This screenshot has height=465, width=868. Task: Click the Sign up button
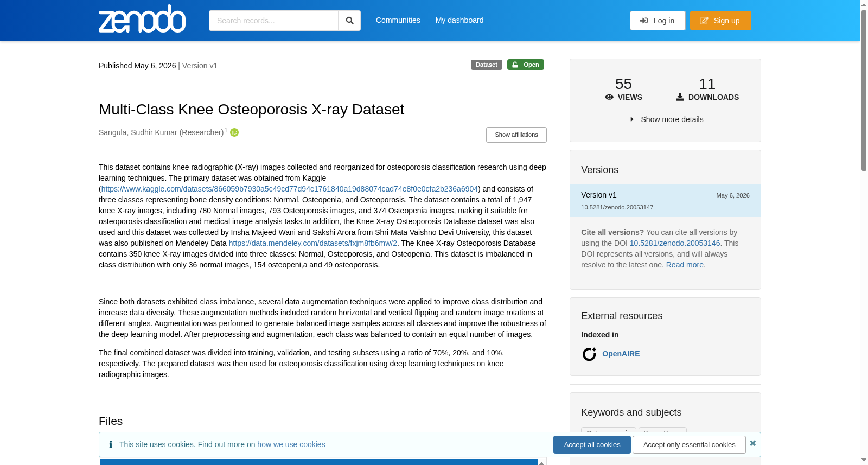coord(720,21)
